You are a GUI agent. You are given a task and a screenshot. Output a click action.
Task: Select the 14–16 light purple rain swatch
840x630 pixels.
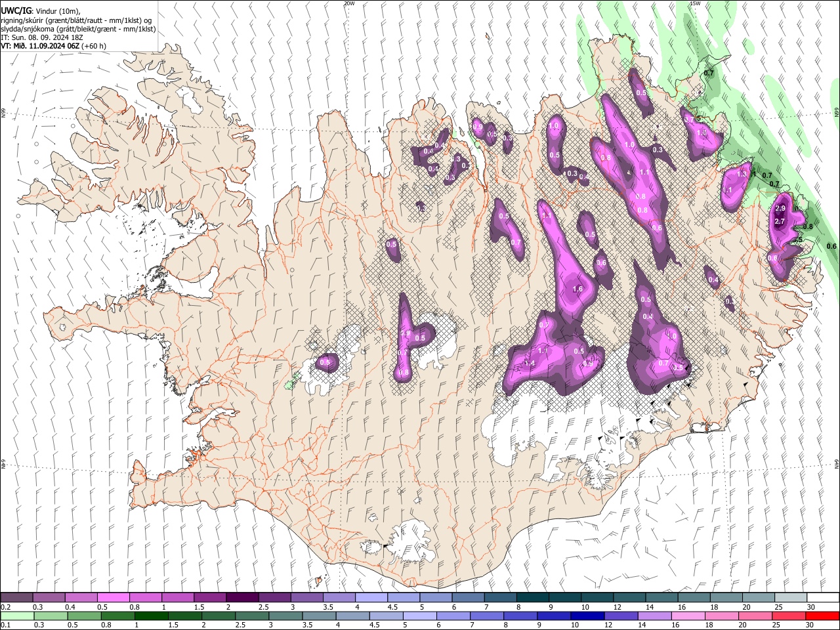click(x=654, y=616)
